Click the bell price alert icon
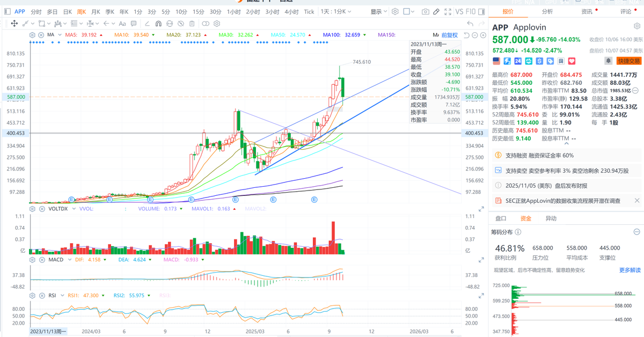Image resolution: width=644 pixels, height=337 pixels. point(609,61)
